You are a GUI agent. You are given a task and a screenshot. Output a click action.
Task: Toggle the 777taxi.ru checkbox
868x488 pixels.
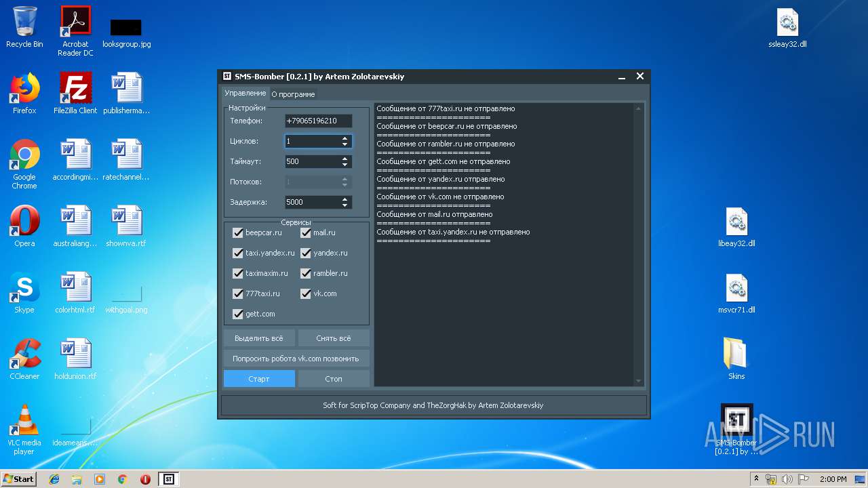pos(238,293)
